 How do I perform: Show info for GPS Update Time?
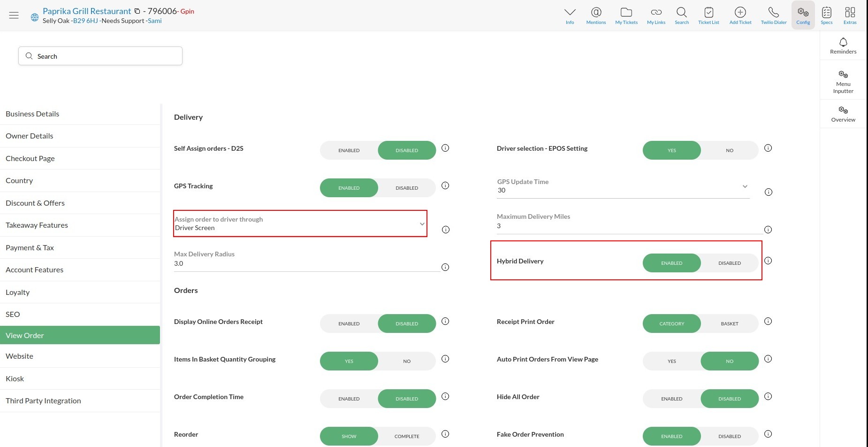pyautogui.click(x=769, y=192)
